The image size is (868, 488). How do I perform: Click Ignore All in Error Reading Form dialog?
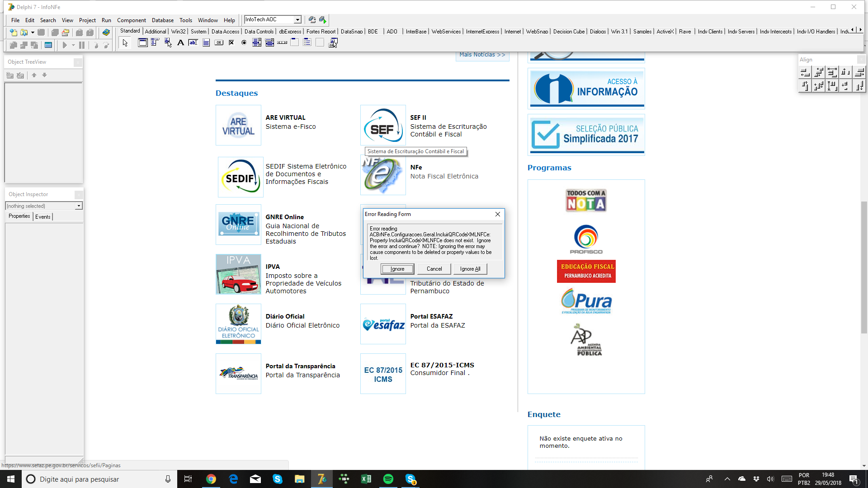(x=470, y=269)
